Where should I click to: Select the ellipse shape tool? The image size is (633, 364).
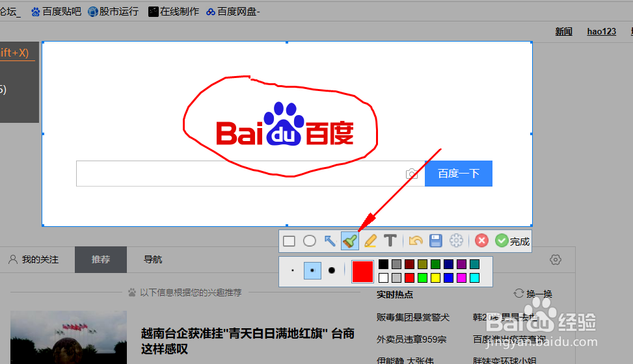[310, 241]
